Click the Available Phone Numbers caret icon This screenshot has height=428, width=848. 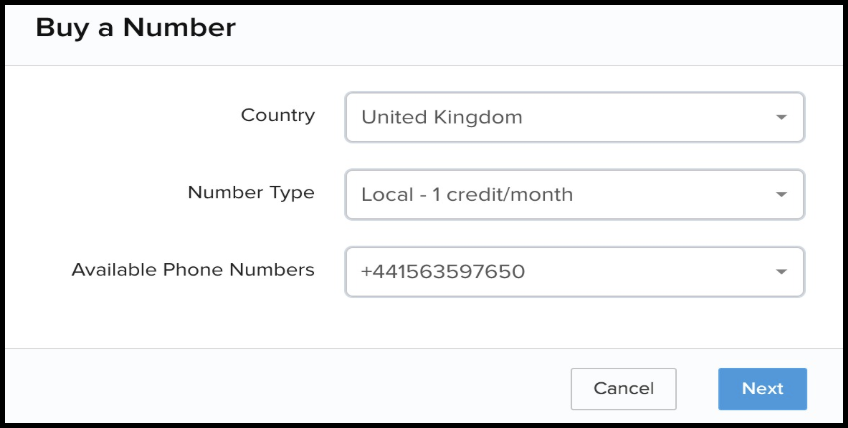pyautogui.click(x=781, y=272)
